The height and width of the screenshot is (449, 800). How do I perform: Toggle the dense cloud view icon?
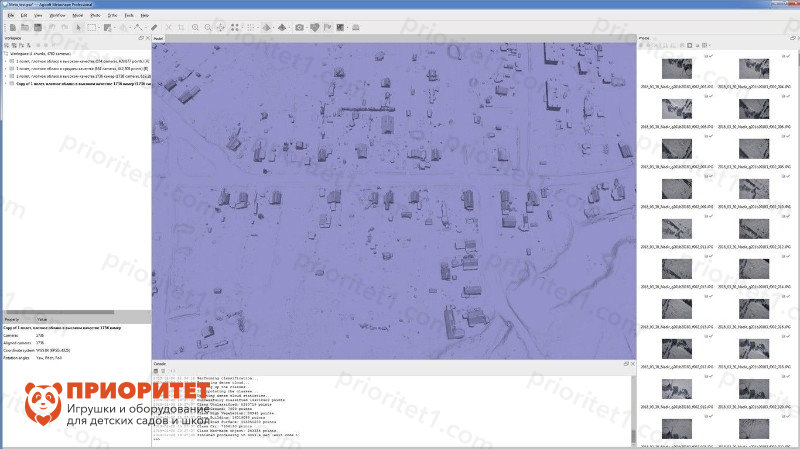pos(251,28)
